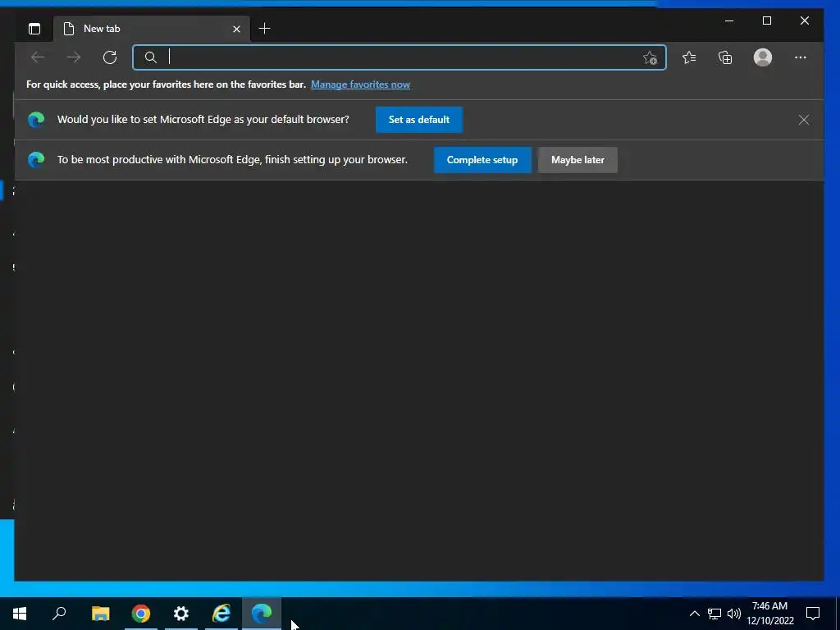Open the Collections icon

coord(725,57)
